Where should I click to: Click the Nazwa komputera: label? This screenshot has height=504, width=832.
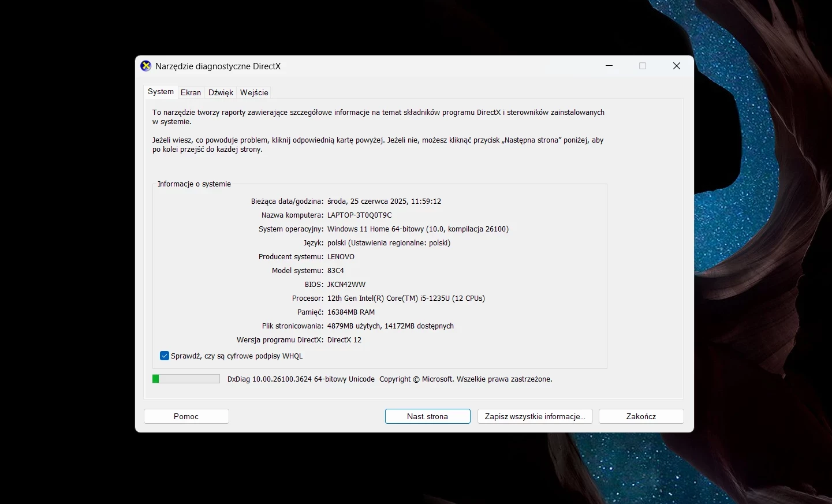(292, 215)
